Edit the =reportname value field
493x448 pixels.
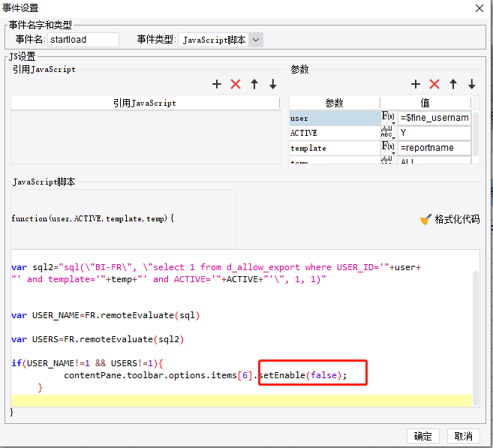(x=434, y=148)
